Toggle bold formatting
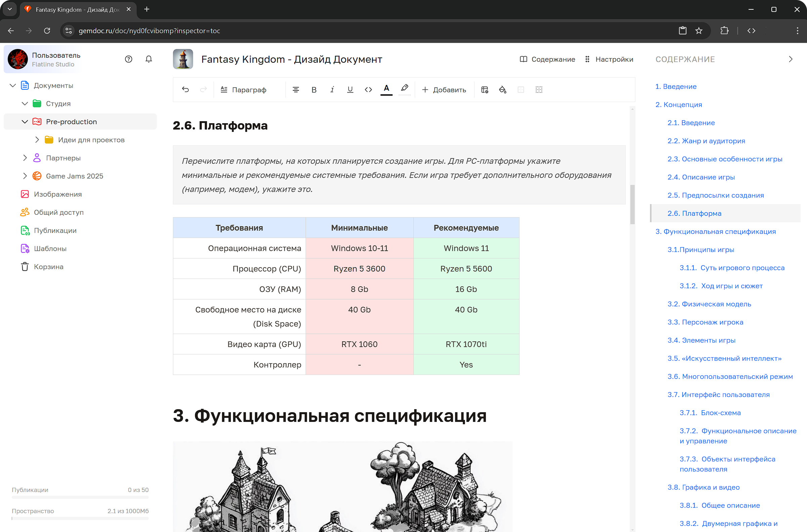Image resolution: width=807 pixels, height=532 pixels. (314, 90)
